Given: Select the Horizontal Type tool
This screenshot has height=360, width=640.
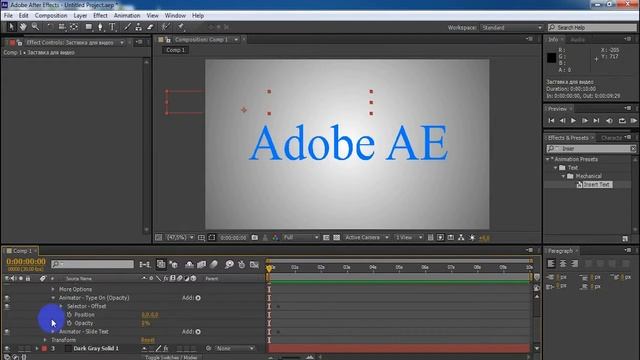Looking at the screenshot, I should point(112,27).
